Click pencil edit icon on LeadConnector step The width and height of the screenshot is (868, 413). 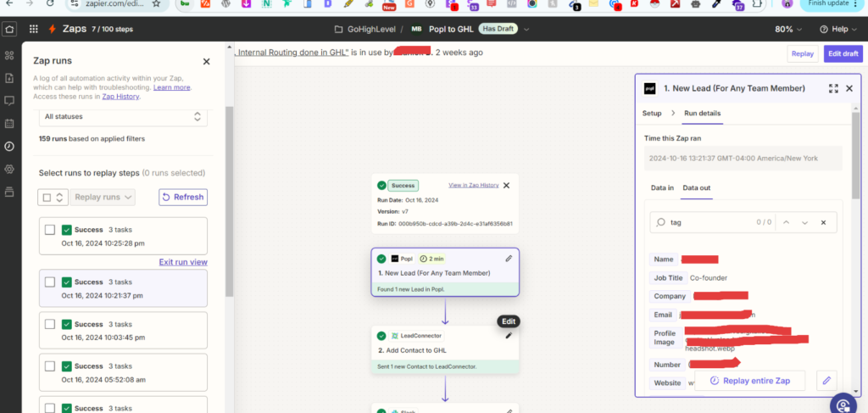click(509, 335)
